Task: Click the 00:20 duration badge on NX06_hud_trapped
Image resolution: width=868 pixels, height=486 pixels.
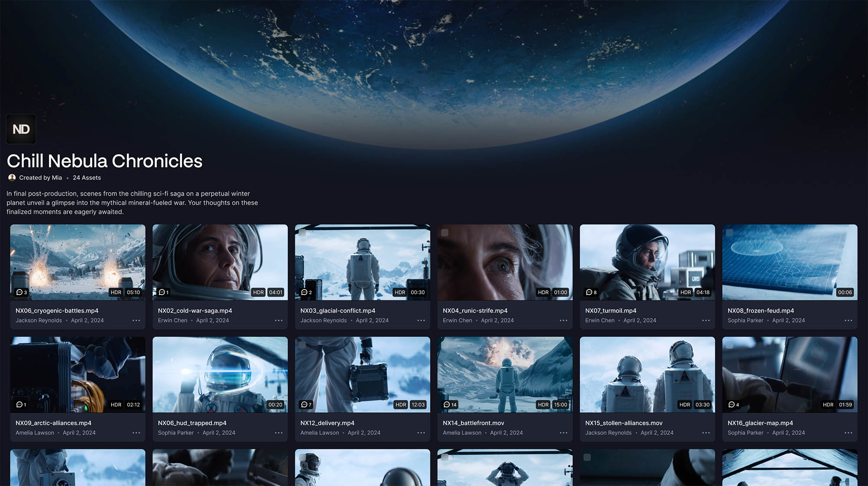Action: pos(275,405)
